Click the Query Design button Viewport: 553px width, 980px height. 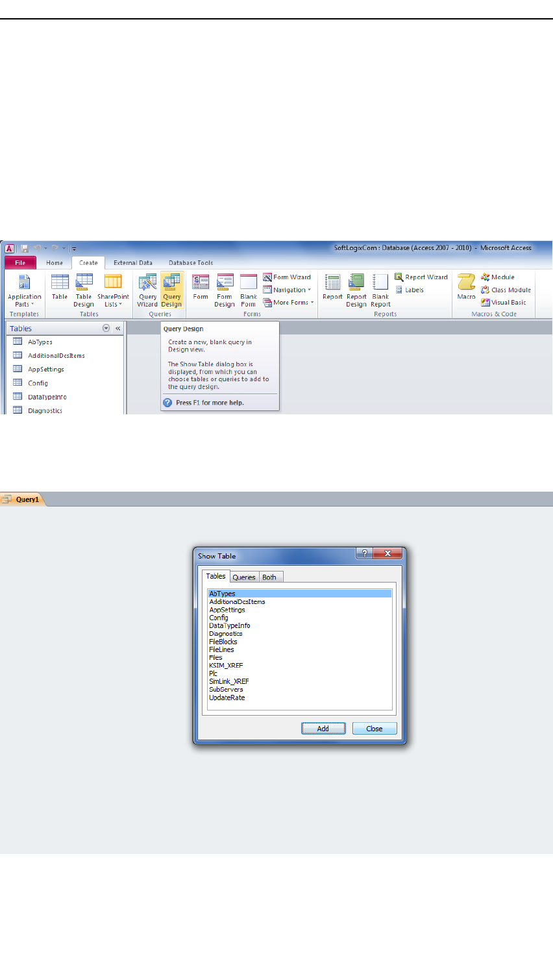click(x=172, y=290)
